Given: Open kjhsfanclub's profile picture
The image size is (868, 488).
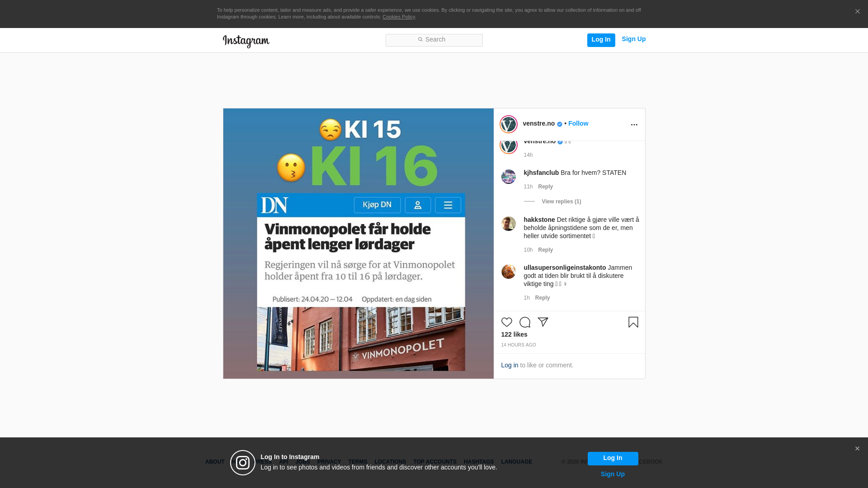Looking at the screenshot, I should click(x=508, y=177).
